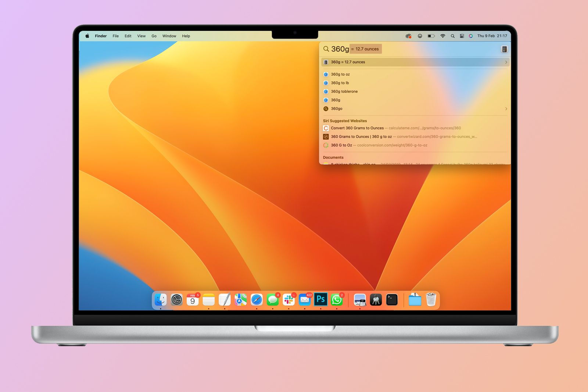Open Calendar app showing Feb 9

click(x=193, y=300)
